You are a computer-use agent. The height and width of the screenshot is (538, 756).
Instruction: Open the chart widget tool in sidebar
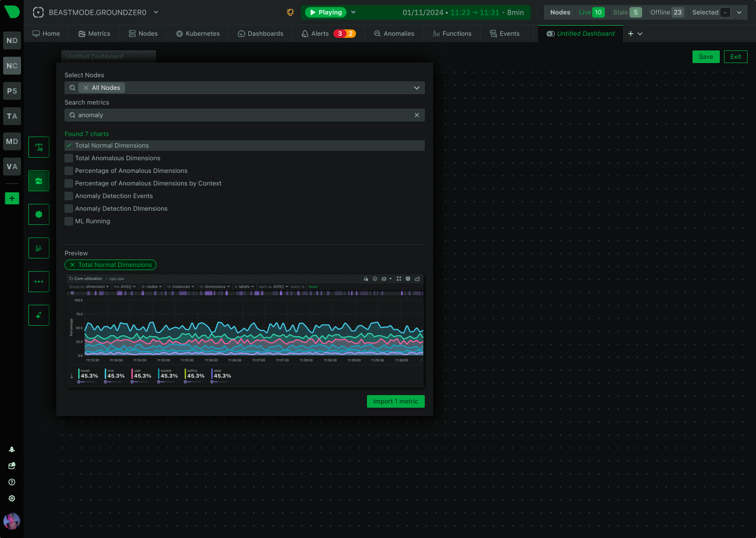38,180
